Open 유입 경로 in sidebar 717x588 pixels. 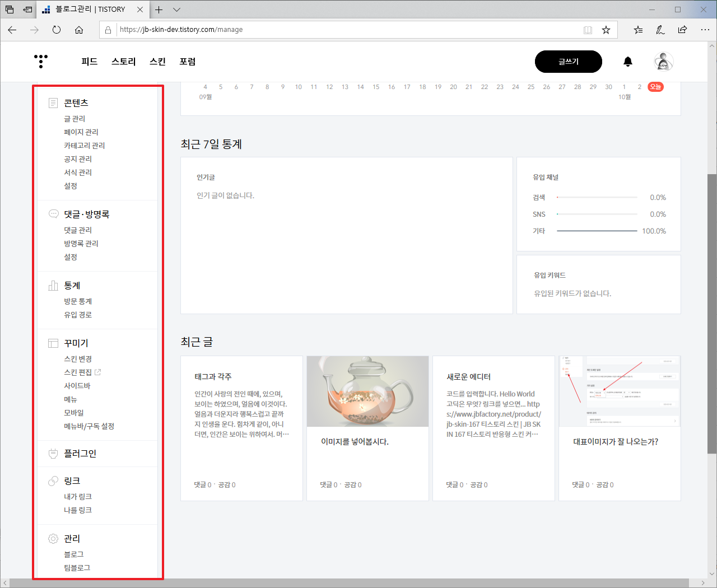(78, 315)
